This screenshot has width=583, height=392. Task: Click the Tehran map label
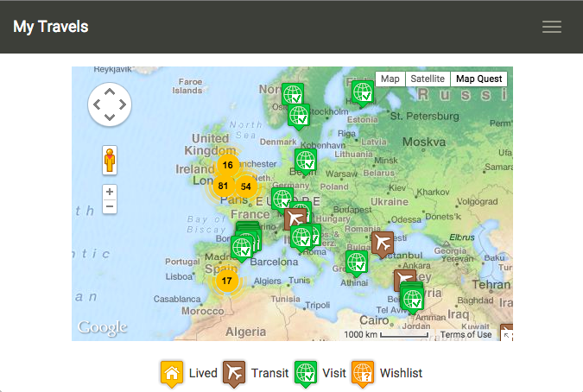[x=491, y=285]
